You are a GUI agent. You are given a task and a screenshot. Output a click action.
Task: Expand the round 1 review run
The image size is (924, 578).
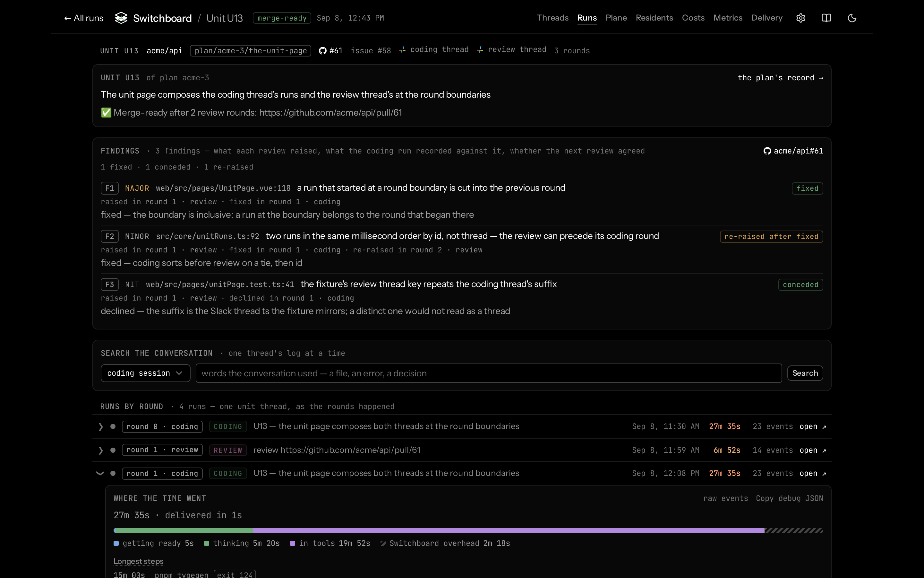coord(100,450)
